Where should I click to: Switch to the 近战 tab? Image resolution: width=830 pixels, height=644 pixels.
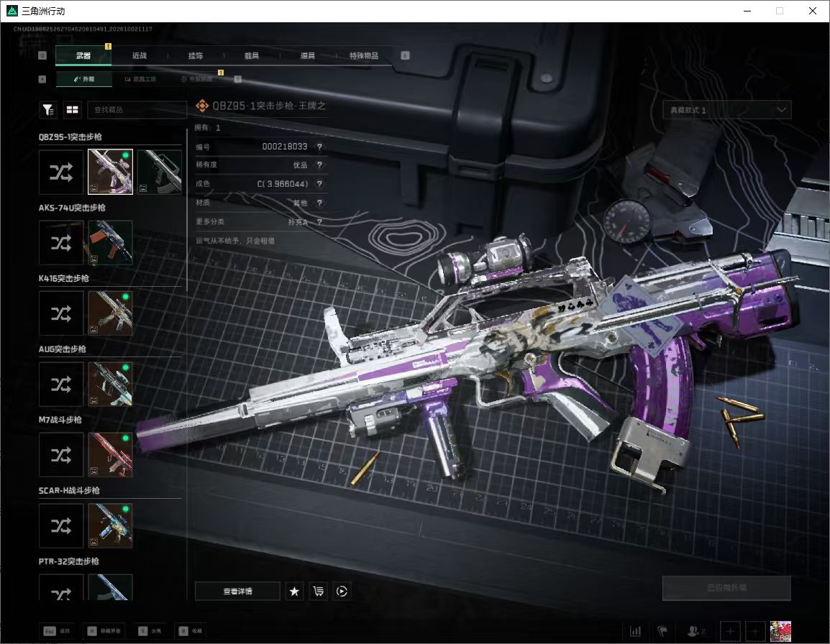click(140, 55)
